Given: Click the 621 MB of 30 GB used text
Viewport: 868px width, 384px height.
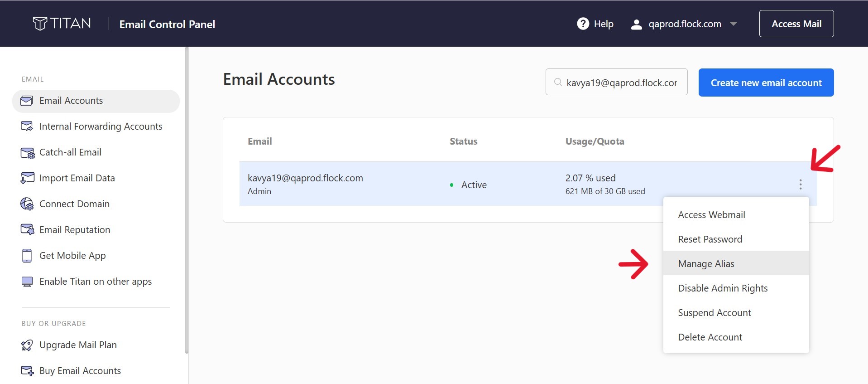Looking at the screenshot, I should pos(605,191).
